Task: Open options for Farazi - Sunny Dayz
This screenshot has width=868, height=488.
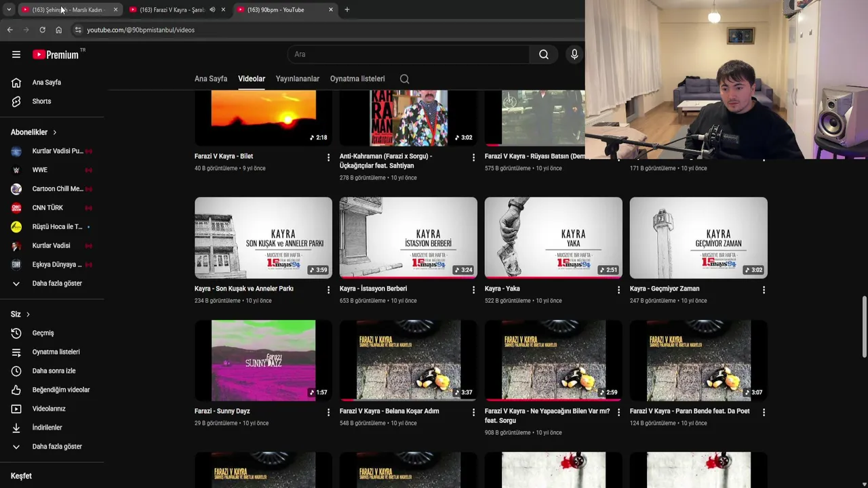Action: click(x=328, y=412)
